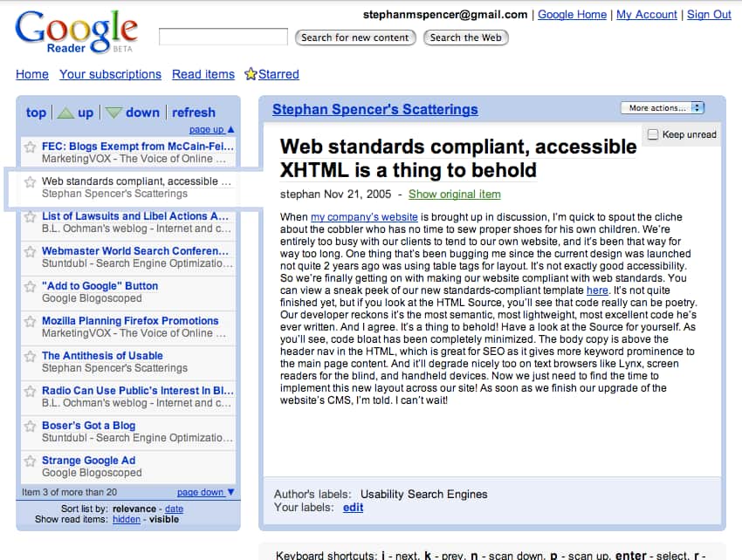This screenshot has width=742, height=560.
Task: Star The Antithesis of Usable item
Action: click(31, 356)
